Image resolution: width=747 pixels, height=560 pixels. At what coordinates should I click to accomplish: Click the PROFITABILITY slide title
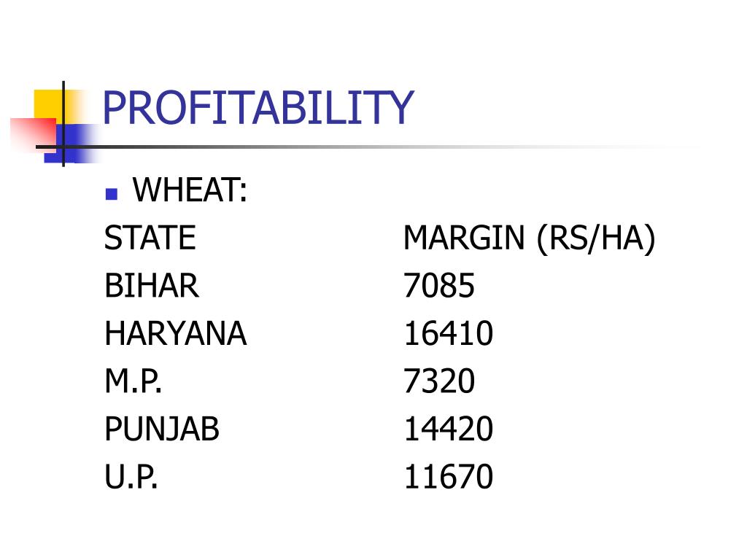pos(258,108)
